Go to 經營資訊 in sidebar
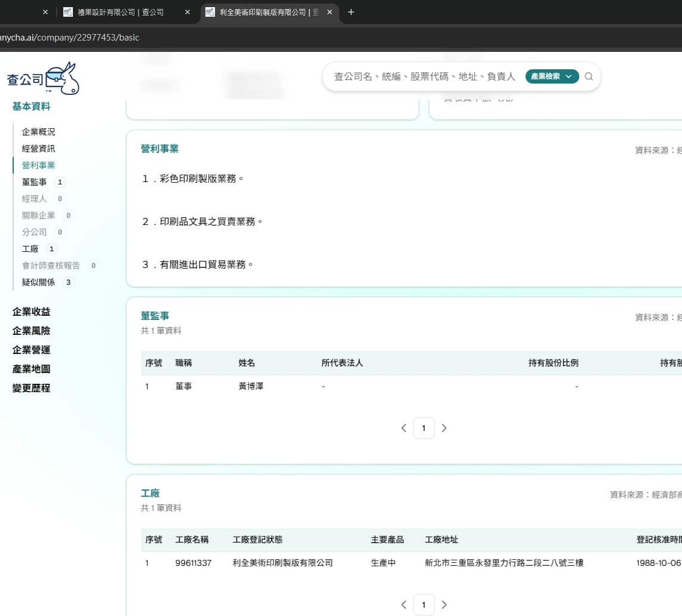Screen dimensions: 682x616 coord(39,149)
